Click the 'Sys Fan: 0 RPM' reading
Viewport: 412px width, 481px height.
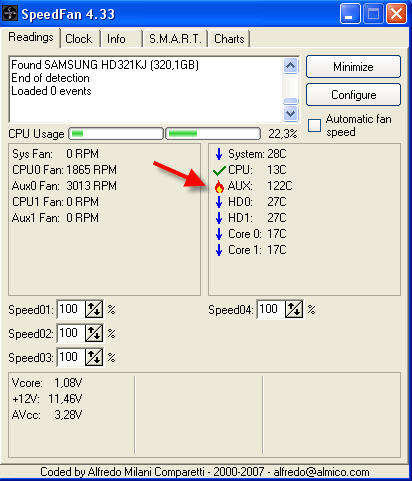[x=55, y=154]
